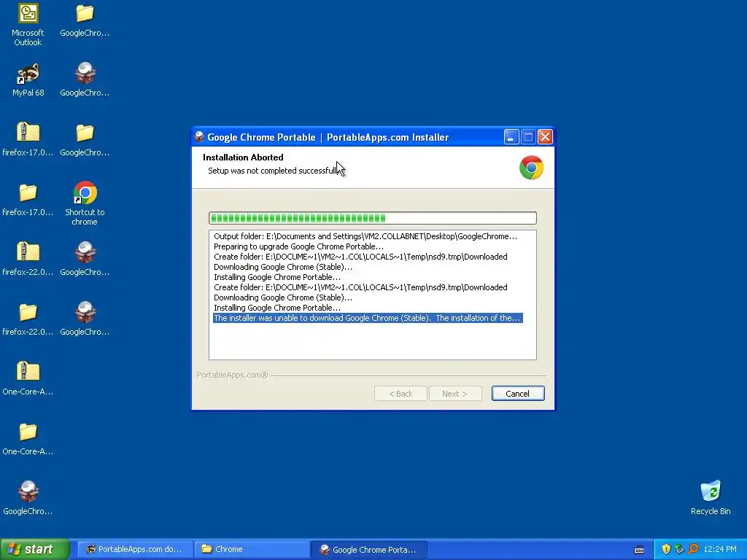This screenshot has height=560, width=747.
Task: Select the Microsoft Outlook desktop icon
Action: (28, 25)
